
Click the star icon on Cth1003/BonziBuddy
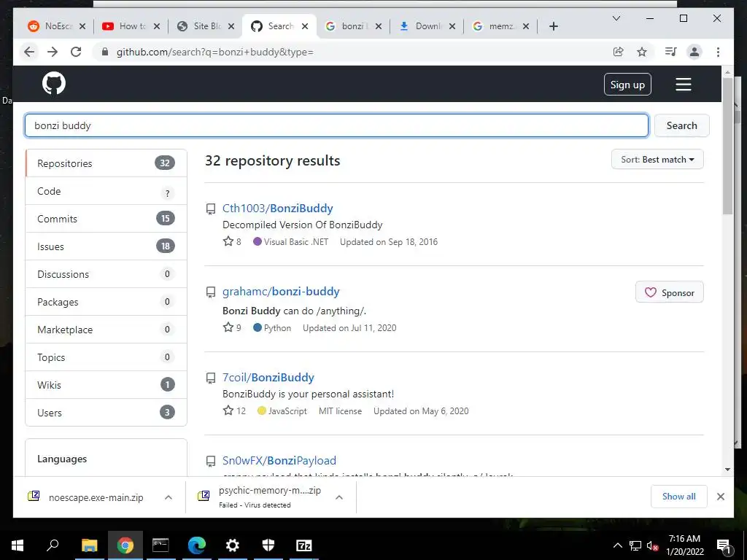tap(228, 241)
